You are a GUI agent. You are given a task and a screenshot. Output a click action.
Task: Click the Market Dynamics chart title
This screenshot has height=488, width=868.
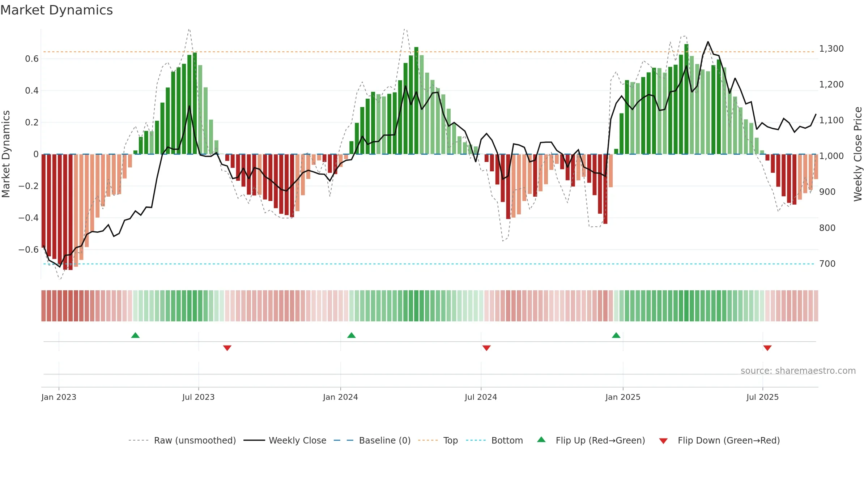56,10
